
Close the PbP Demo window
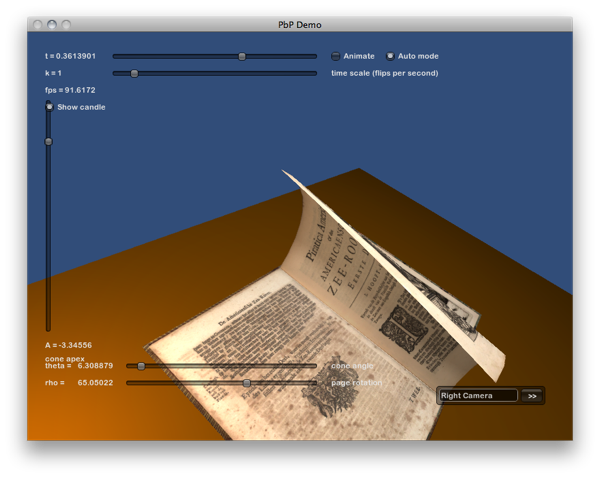(38, 25)
